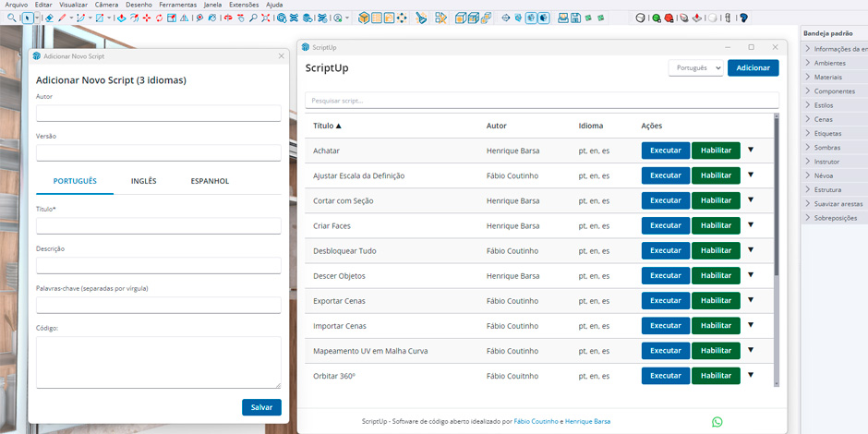Click the Adicionar button in ScriptUp
Screen dimensions: 868x434
pos(753,67)
